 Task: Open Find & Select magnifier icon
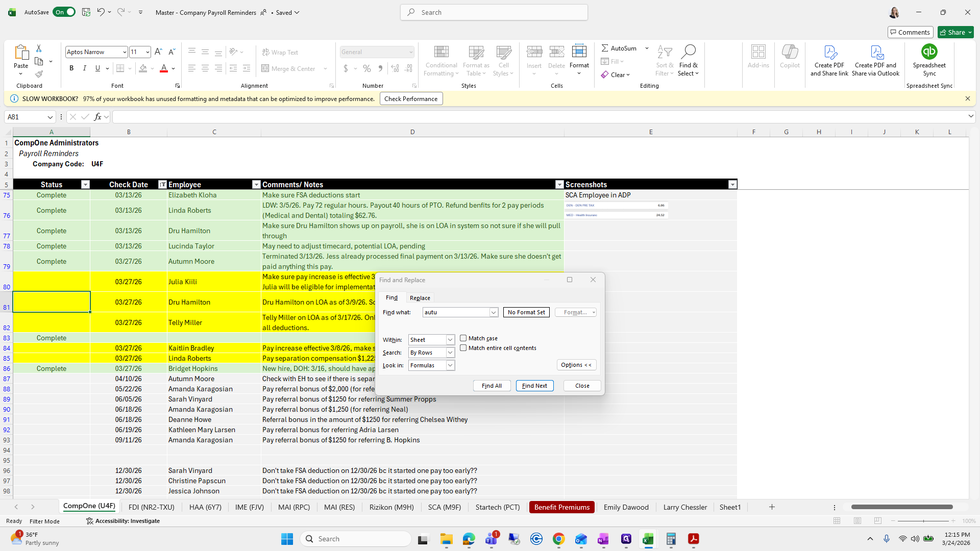click(x=688, y=52)
